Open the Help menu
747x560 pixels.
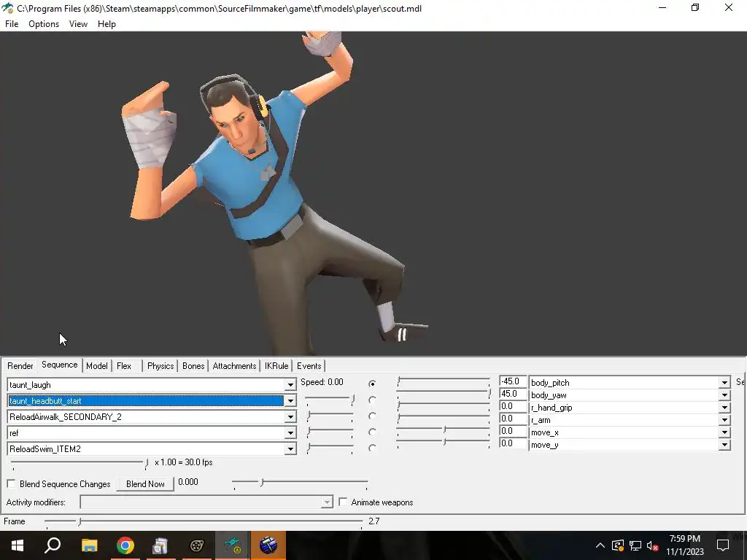click(x=107, y=24)
